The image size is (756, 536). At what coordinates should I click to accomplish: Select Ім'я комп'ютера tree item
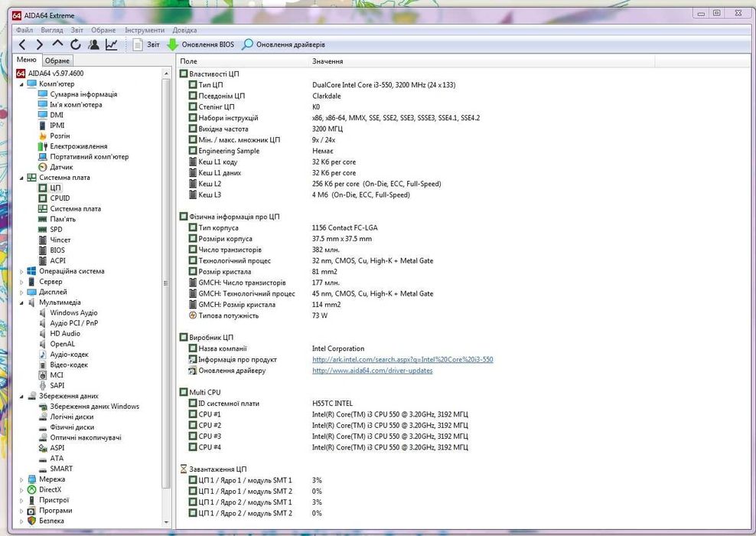pos(76,105)
